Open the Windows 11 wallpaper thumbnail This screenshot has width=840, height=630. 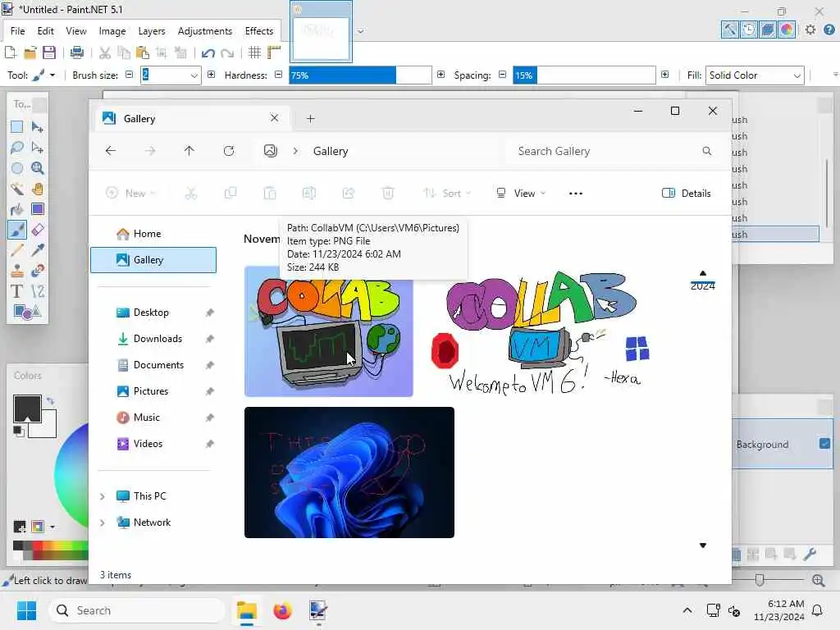(x=349, y=472)
